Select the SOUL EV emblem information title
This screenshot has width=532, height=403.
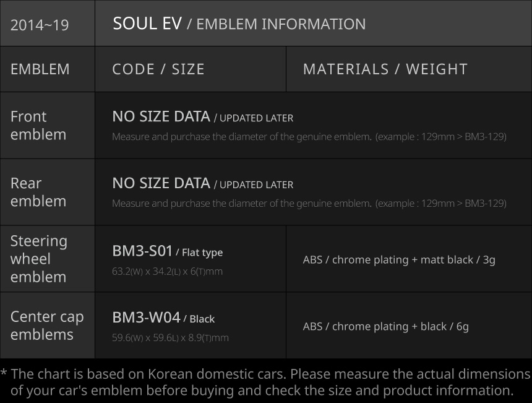pyautogui.click(x=239, y=24)
